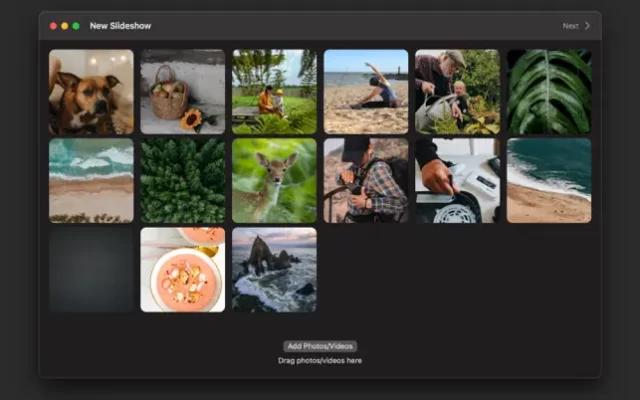Click the Next button

pyautogui.click(x=576, y=26)
